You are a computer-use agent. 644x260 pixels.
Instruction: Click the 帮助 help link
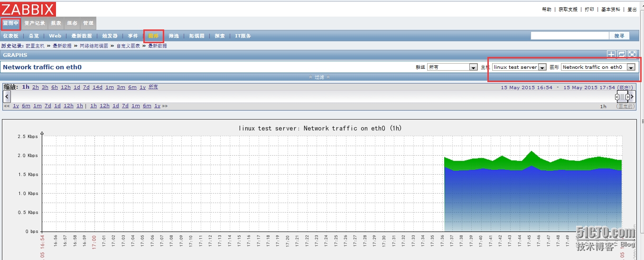547,9
